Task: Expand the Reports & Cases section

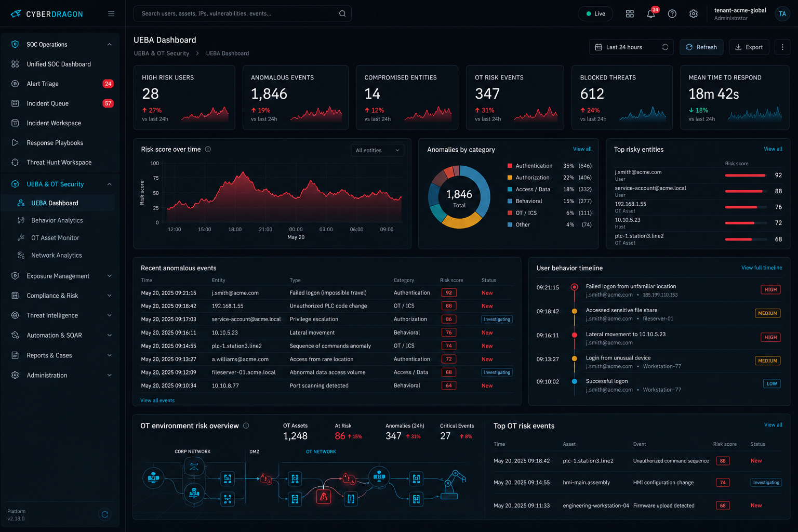Action: pyautogui.click(x=109, y=355)
